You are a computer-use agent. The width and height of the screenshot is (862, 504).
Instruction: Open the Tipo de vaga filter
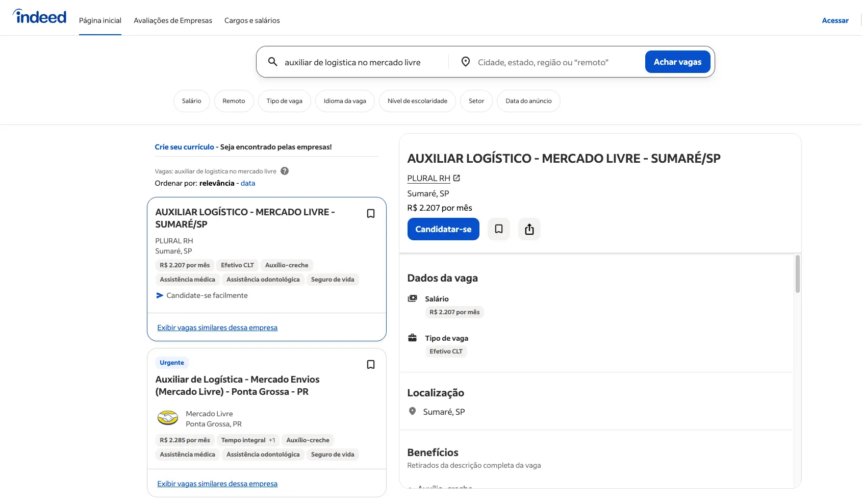point(284,101)
